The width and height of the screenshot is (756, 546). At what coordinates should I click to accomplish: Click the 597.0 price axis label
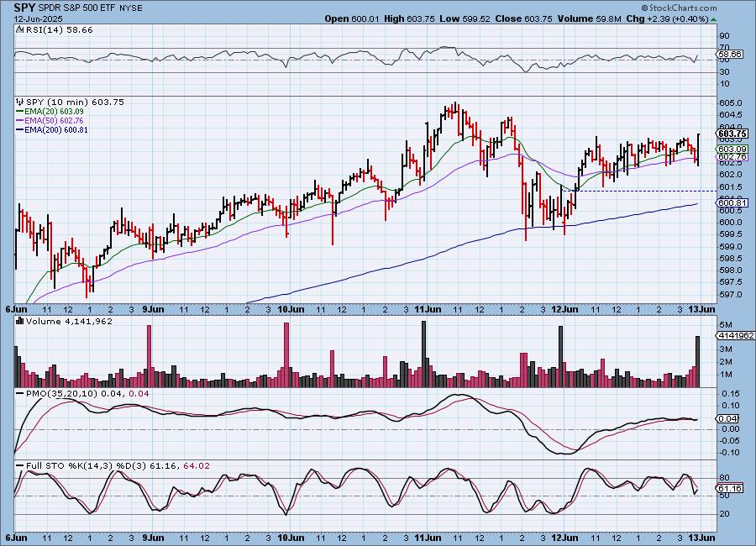coord(730,294)
